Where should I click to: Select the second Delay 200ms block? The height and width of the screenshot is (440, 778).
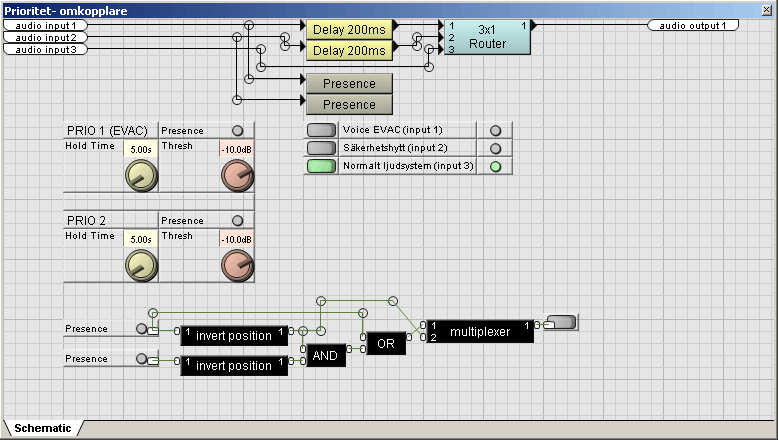click(349, 50)
